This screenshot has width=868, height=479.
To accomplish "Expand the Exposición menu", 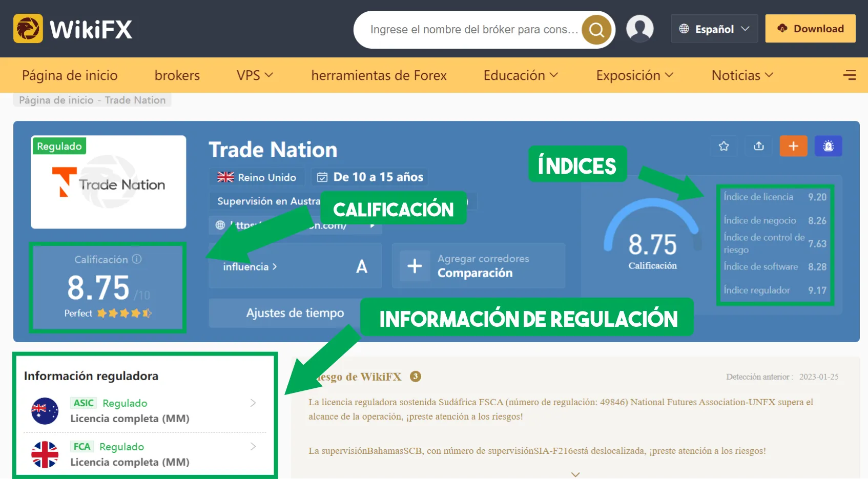I will (x=635, y=75).
